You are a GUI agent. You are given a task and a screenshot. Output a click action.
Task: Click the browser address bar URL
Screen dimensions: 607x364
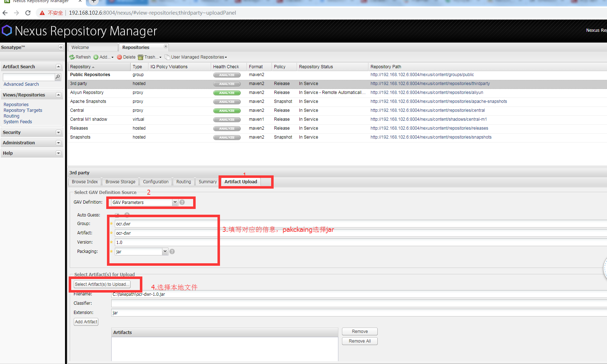click(x=152, y=13)
